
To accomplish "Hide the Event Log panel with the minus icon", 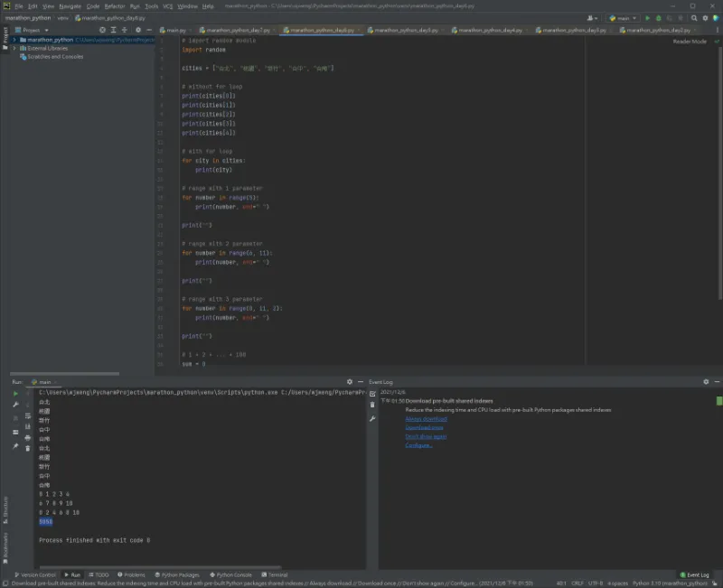I will (717, 382).
